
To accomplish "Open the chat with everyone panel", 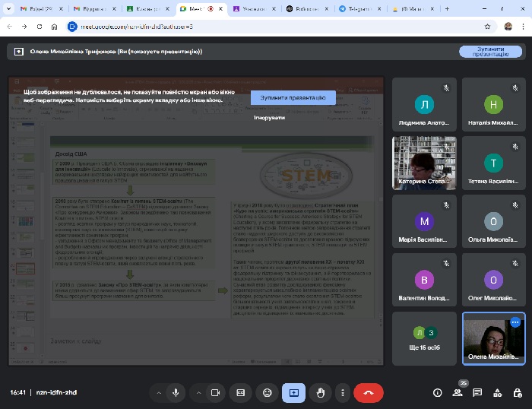I will tap(477, 392).
